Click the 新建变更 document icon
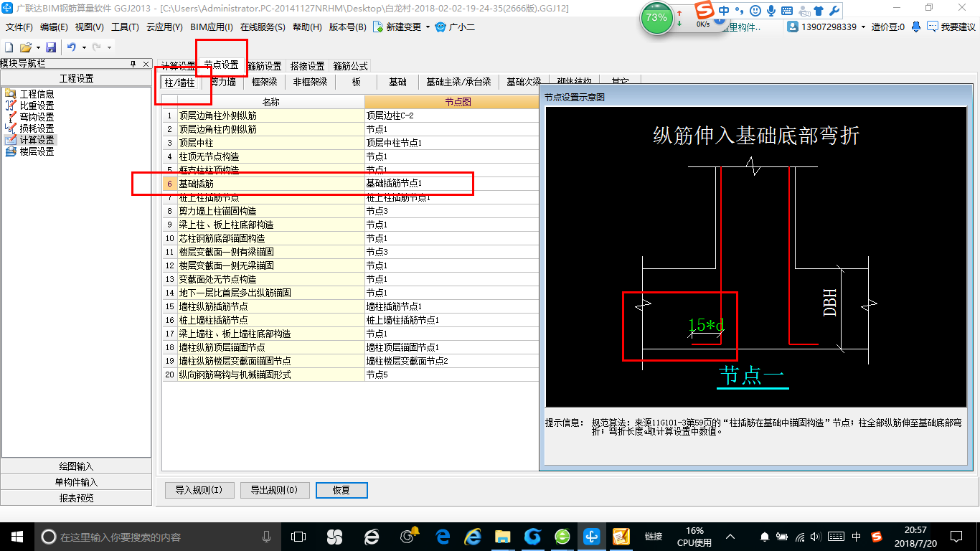This screenshot has width=980, height=551. coord(377,27)
